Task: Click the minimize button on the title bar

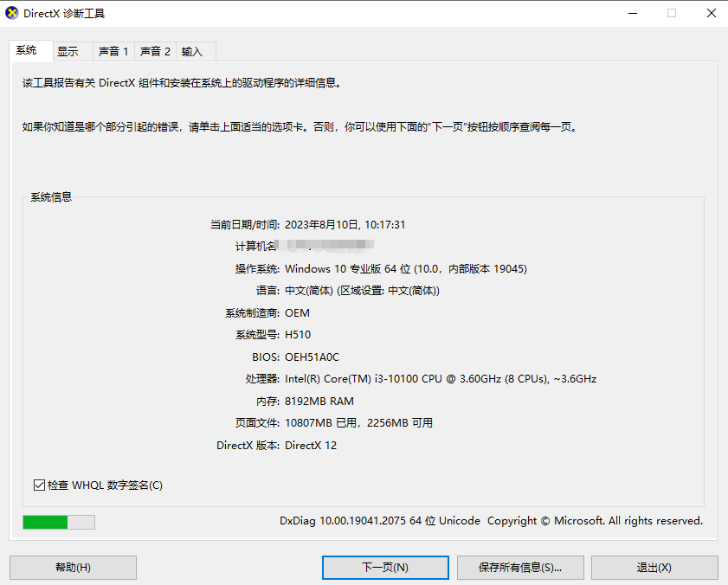Action: point(633,13)
